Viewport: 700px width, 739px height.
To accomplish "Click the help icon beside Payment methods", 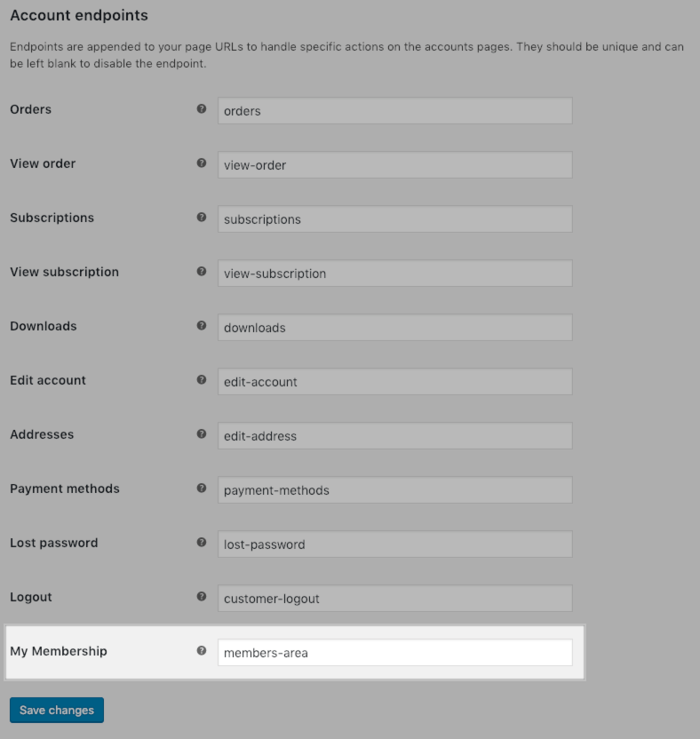I will pyautogui.click(x=202, y=487).
